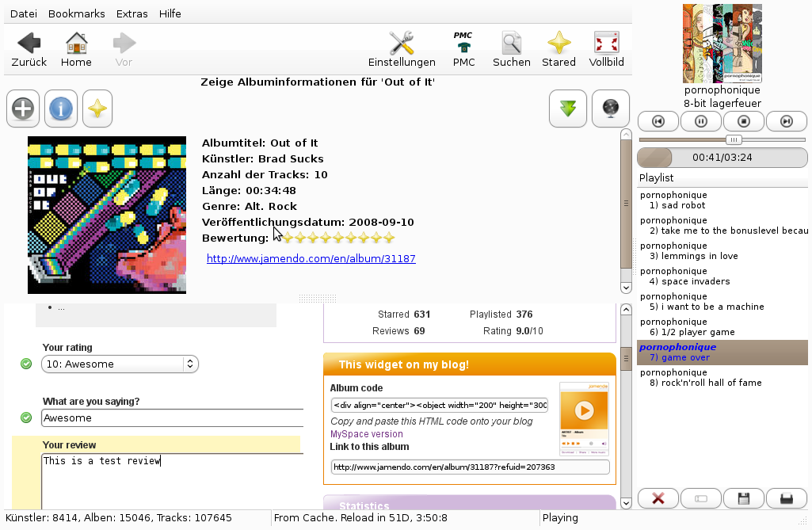Download album with the green arrow button

pos(568,109)
